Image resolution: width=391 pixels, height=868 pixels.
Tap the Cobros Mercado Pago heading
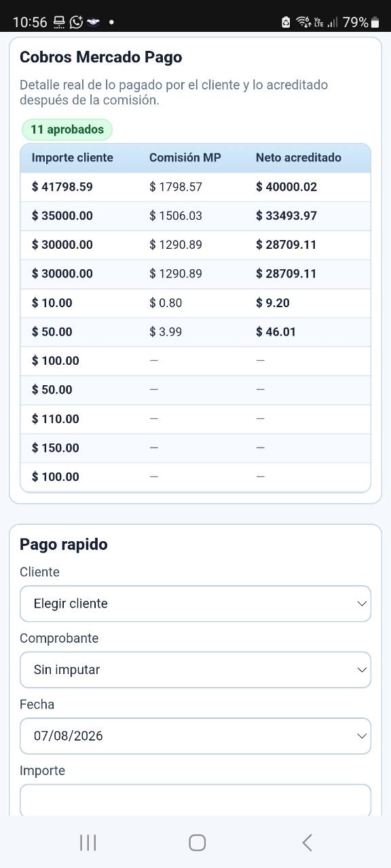click(100, 57)
